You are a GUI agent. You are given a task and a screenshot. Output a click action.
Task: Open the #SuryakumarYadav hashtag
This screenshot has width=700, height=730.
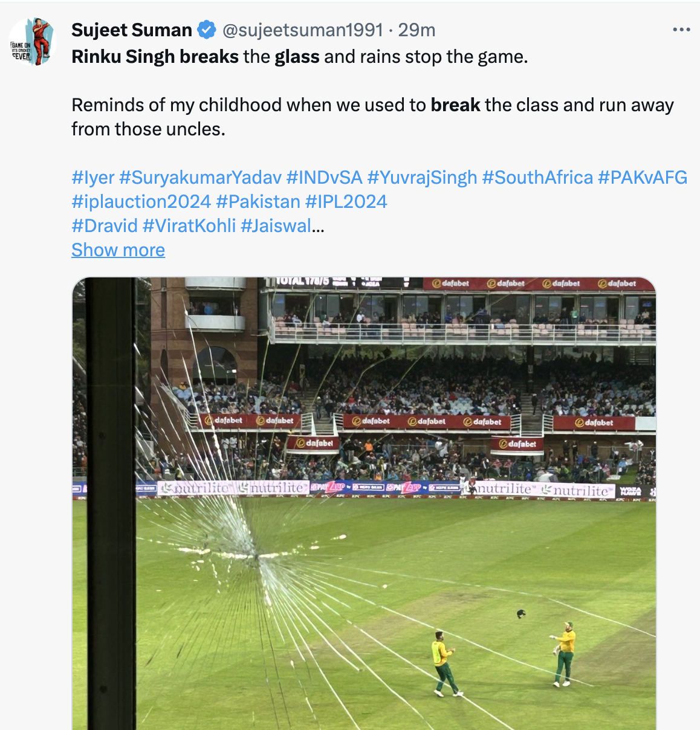200,177
